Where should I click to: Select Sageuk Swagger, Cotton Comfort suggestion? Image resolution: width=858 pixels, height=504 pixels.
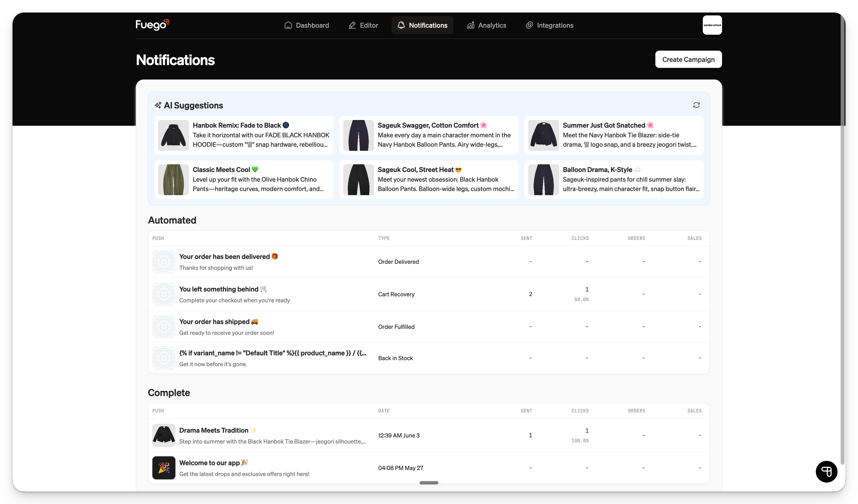click(429, 135)
